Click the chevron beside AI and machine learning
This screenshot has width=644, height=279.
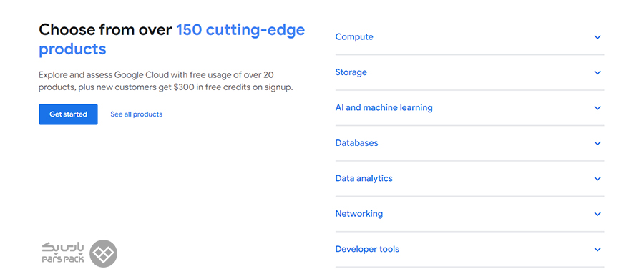click(597, 107)
